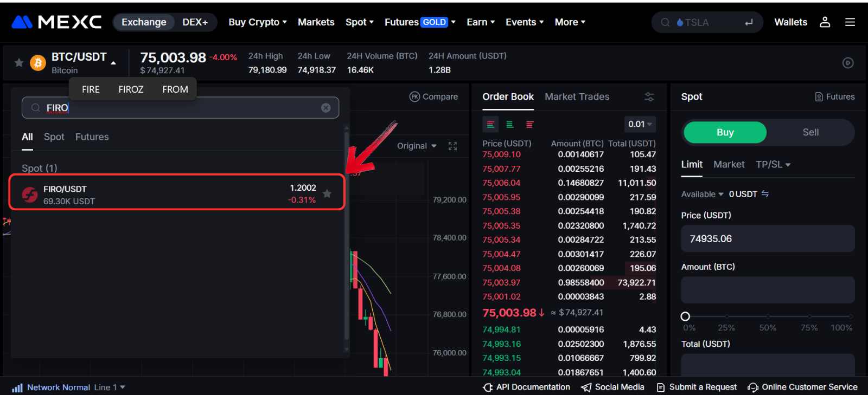Click the MEXC logo
The height and width of the screenshot is (395, 868).
(x=56, y=22)
